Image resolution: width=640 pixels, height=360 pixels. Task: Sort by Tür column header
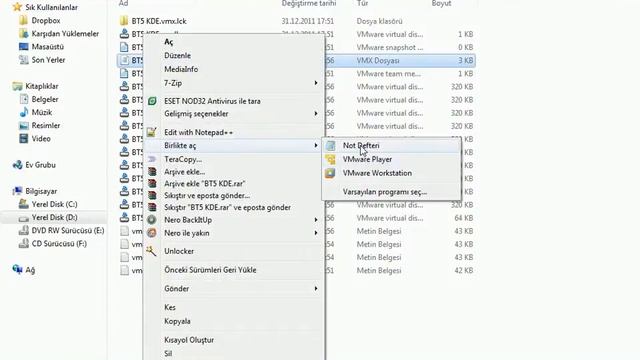[362, 3]
